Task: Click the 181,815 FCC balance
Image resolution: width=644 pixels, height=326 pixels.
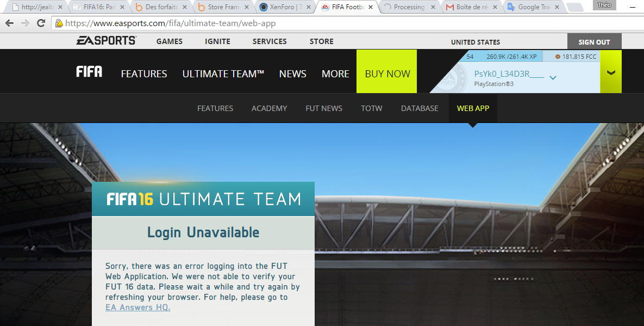Action: 579,57
